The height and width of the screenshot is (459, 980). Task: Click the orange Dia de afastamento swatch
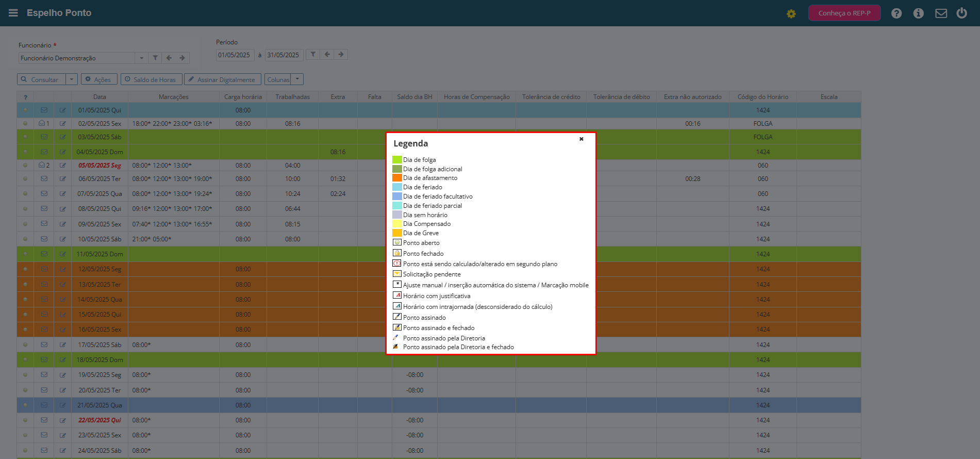397,178
